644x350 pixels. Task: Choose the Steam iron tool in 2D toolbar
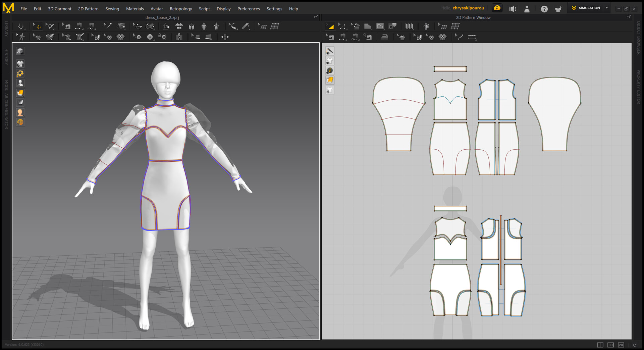pyautogui.click(x=384, y=37)
